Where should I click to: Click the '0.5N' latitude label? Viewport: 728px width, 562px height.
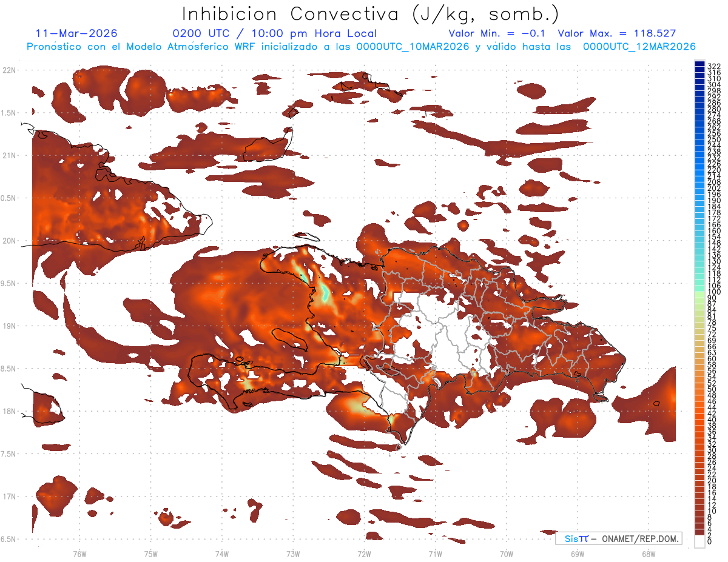(x=8, y=198)
